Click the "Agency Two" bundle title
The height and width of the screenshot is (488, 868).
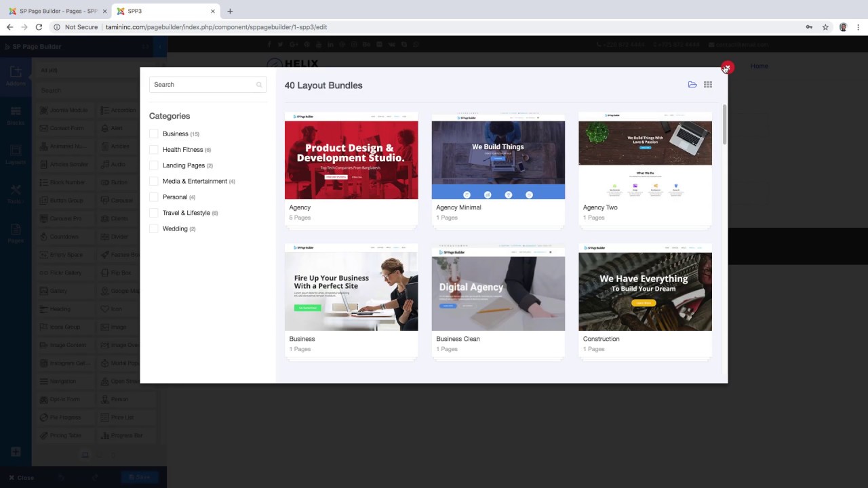tap(600, 207)
